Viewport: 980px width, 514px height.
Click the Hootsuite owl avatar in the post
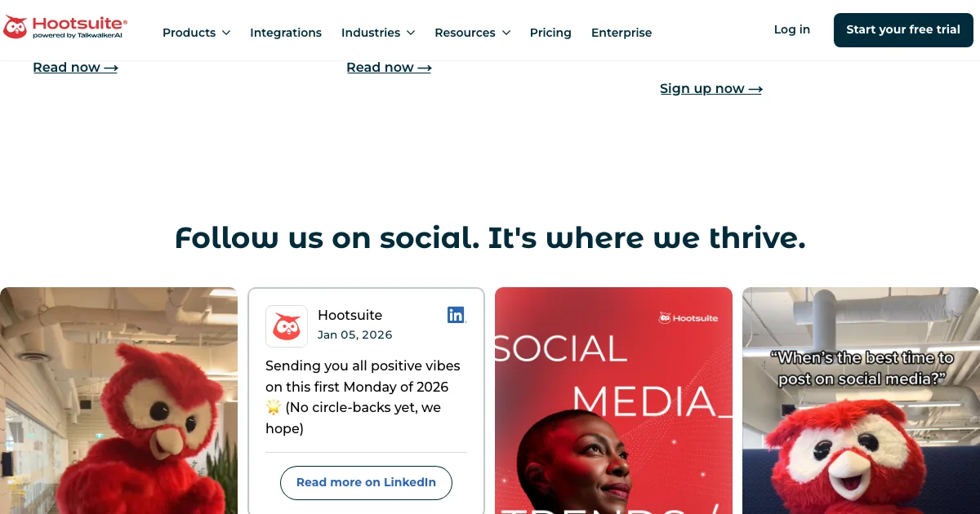tap(287, 326)
